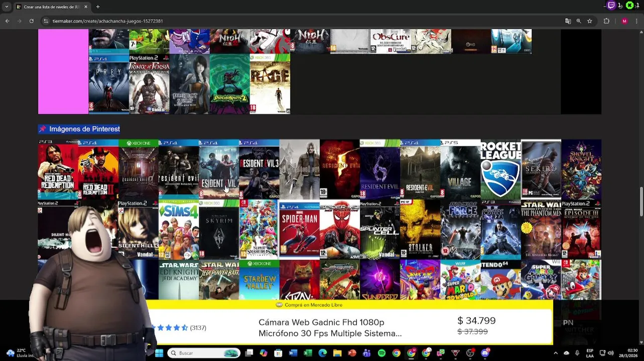Viewport: 644px width, 361px height.
Task: Open File Explorer from the taskbar
Action: click(337, 353)
